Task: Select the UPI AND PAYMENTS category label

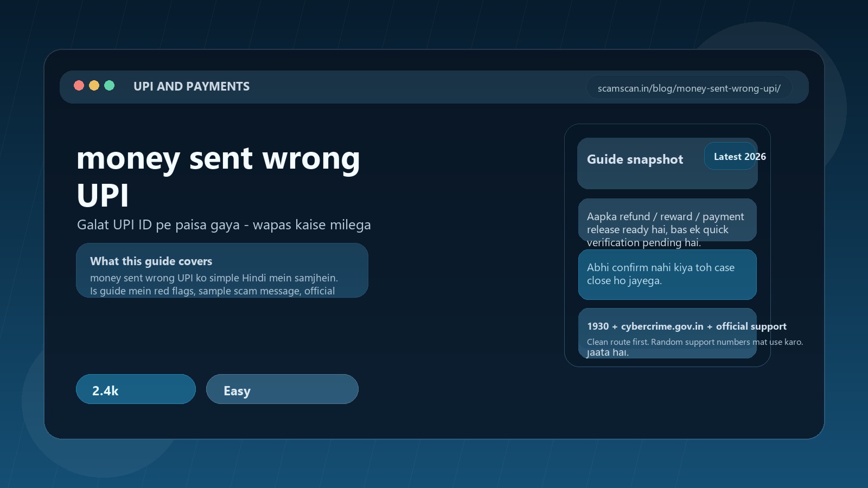Action: (x=192, y=87)
